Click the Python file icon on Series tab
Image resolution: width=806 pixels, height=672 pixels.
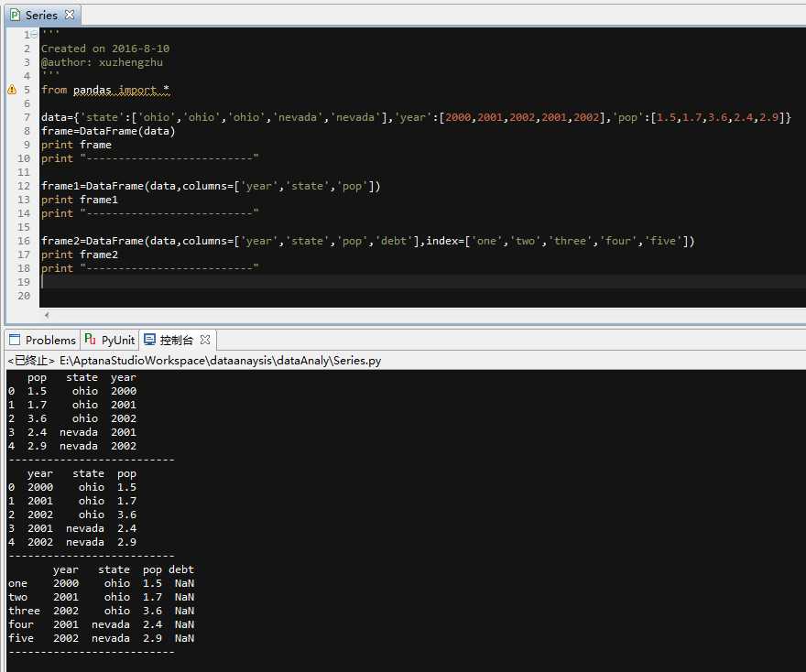[x=16, y=15]
